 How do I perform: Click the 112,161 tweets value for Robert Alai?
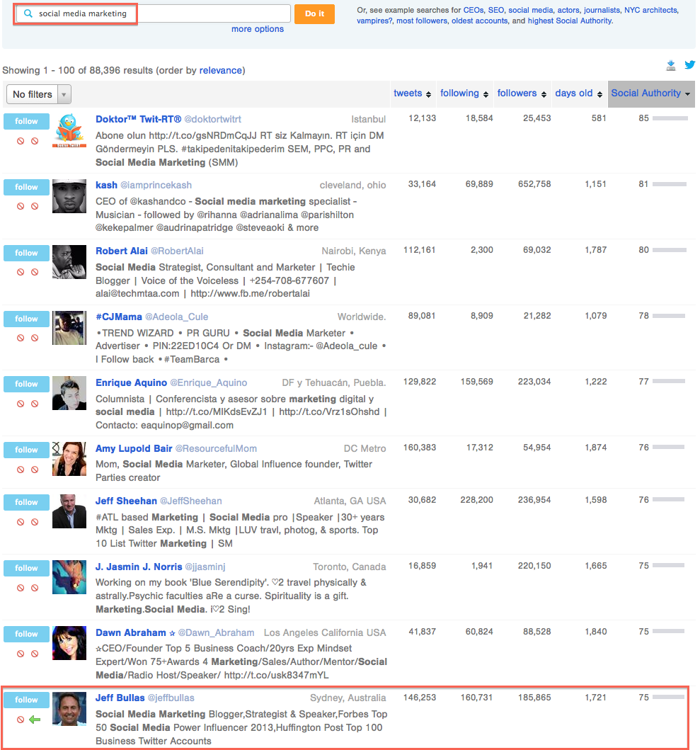(x=419, y=250)
